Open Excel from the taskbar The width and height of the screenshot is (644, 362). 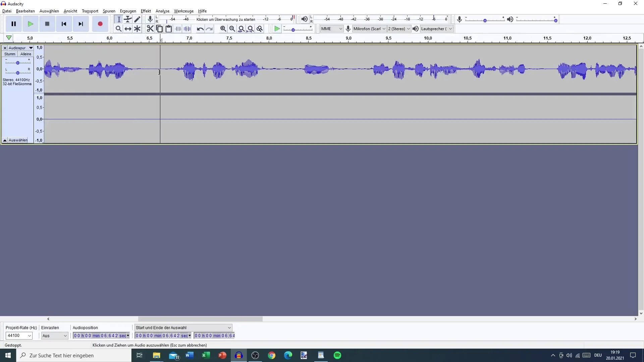point(206,355)
